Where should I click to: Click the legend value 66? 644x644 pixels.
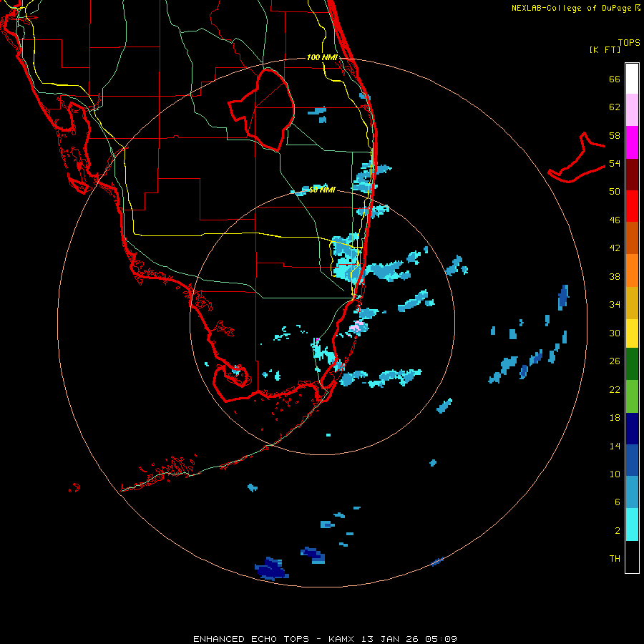[615, 79]
